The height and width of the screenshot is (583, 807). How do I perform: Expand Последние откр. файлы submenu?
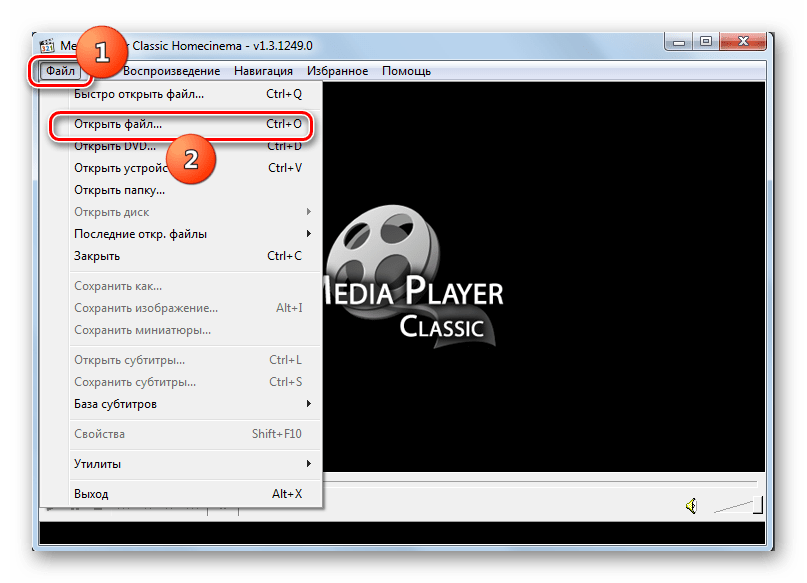[x=196, y=234]
